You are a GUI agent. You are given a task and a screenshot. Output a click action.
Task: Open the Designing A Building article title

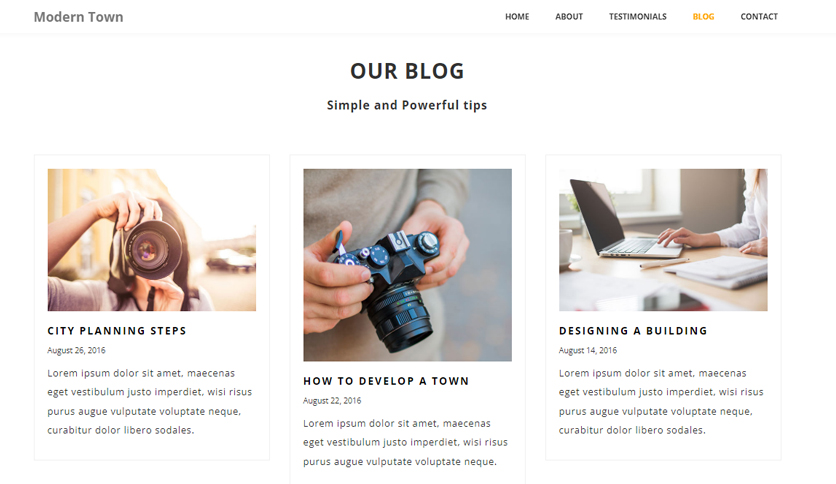(x=633, y=331)
